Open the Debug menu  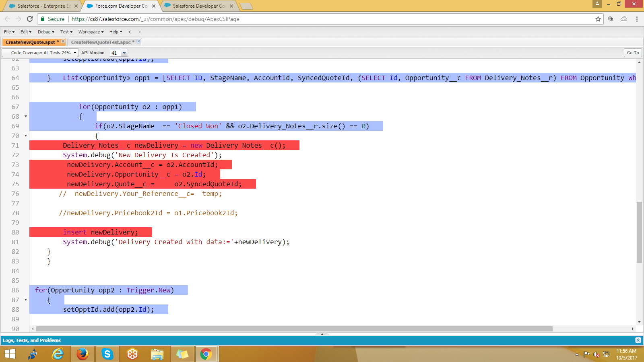[45, 32]
